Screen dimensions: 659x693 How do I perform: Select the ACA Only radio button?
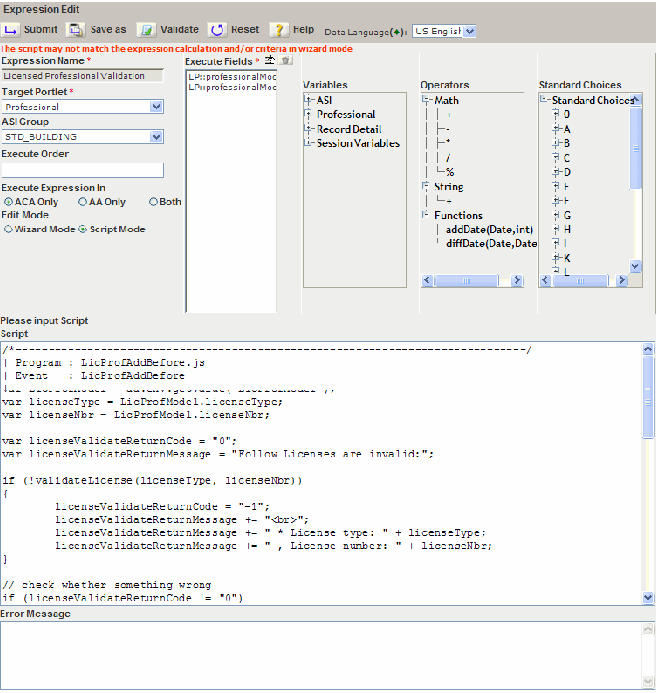[x=8, y=202]
